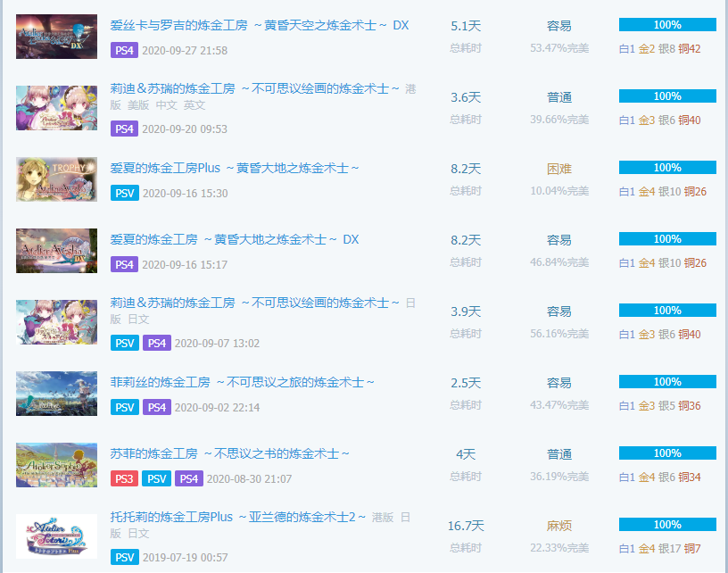Screen dimensions: 728x573
Task: Open 爱夏的炼金工房 DX title link
Action: click(x=235, y=239)
